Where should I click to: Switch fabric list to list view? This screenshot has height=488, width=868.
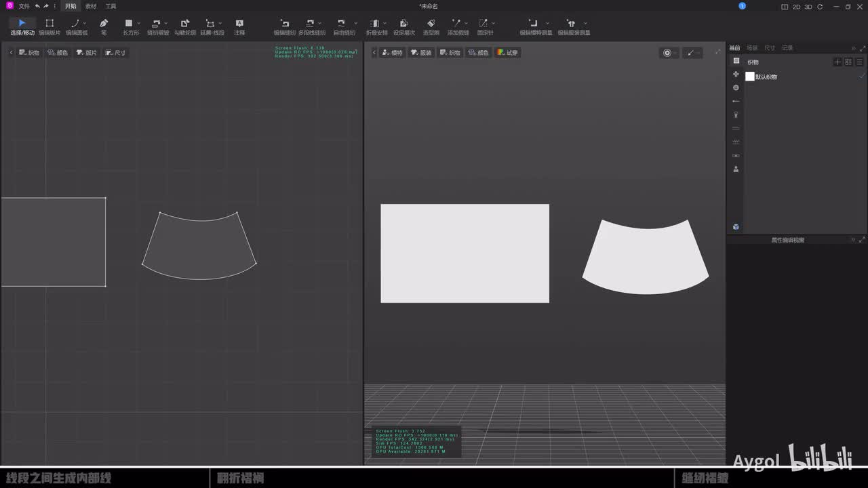(x=859, y=62)
